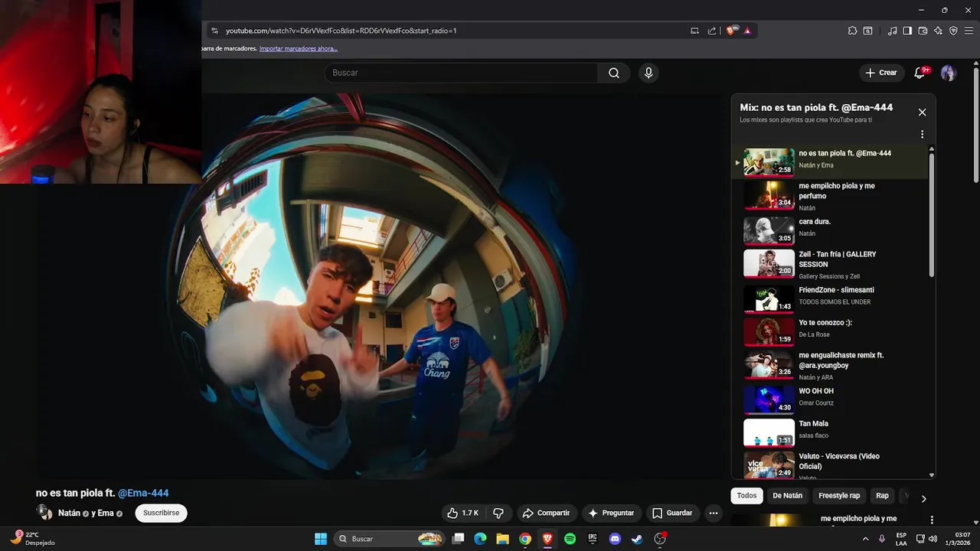Click the Preguntar button

click(x=611, y=513)
